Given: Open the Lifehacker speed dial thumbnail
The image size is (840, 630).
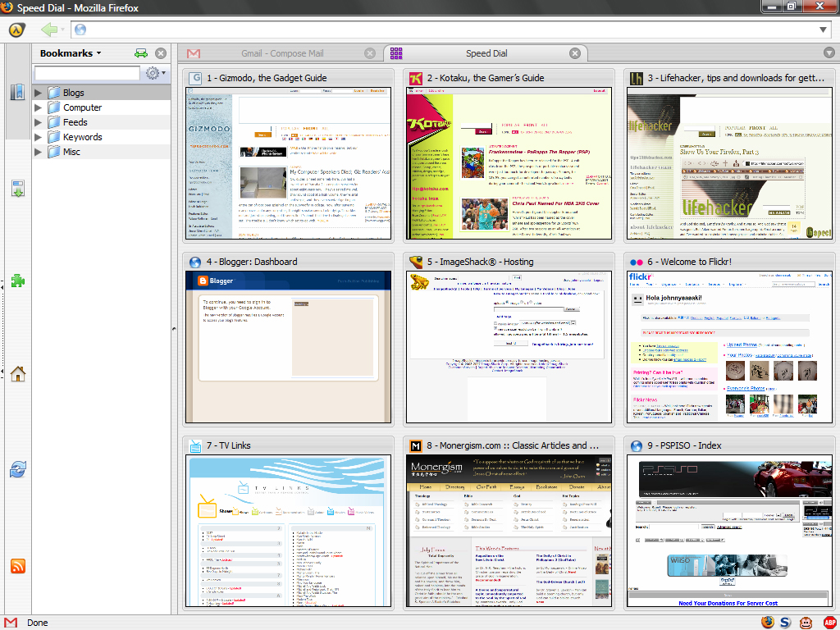Looking at the screenshot, I should (x=729, y=163).
